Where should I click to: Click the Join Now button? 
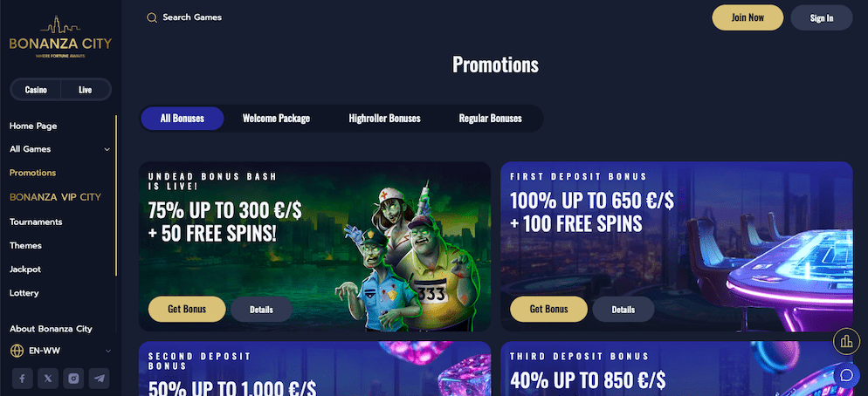click(x=747, y=17)
